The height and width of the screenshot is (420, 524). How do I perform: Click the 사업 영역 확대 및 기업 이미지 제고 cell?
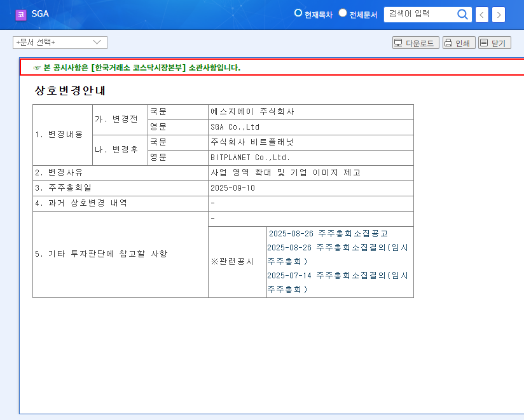(311, 173)
